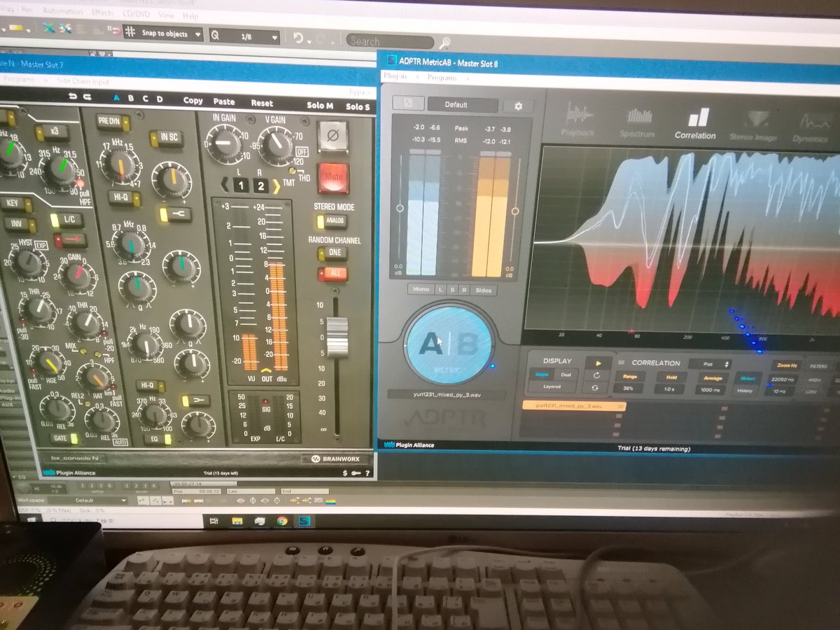Click the main toolbar undo icon
The height and width of the screenshot is (630, 840).
click(298, 38)
